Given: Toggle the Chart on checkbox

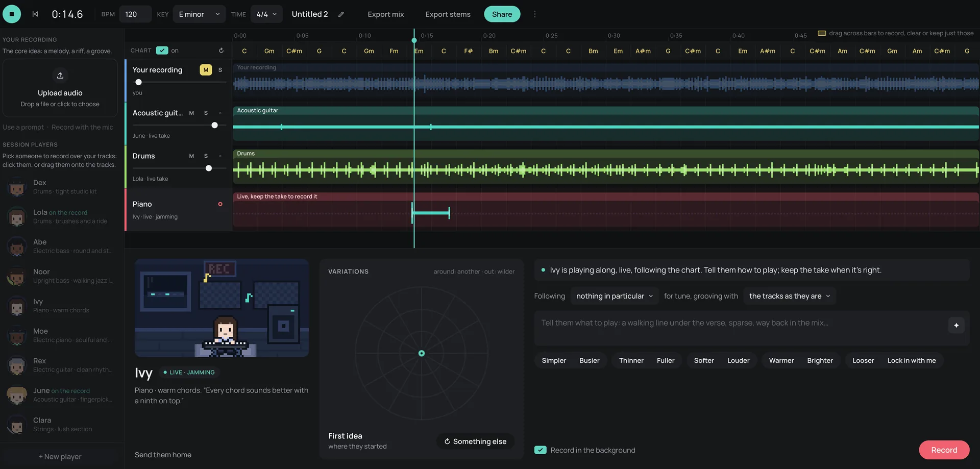Looking at the screenshot, I should click(x=162, y=51).
